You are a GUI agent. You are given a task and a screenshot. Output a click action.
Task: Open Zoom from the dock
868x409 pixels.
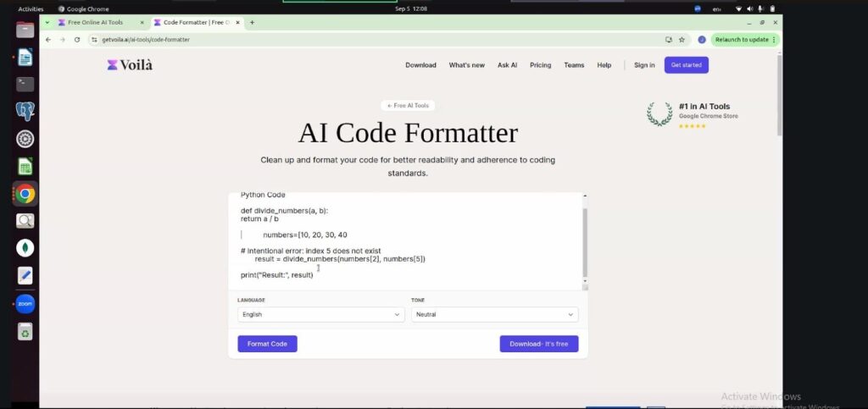coord(25,303)
